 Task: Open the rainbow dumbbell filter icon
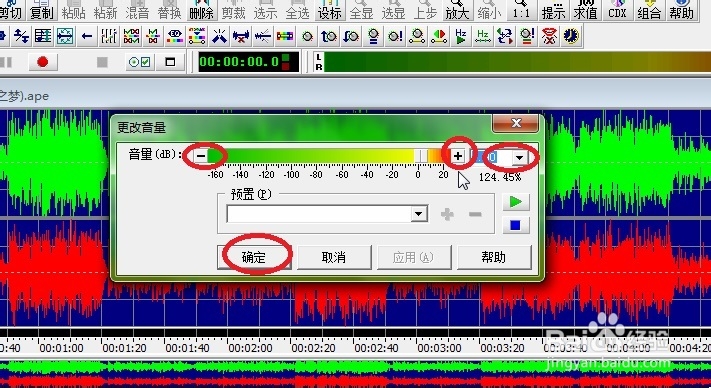click(285, 36)
